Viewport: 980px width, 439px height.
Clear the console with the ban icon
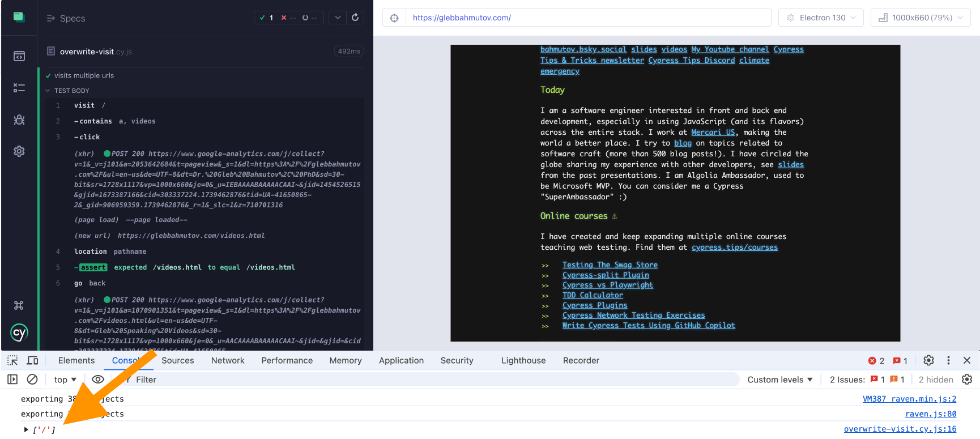tap(32, 380)
